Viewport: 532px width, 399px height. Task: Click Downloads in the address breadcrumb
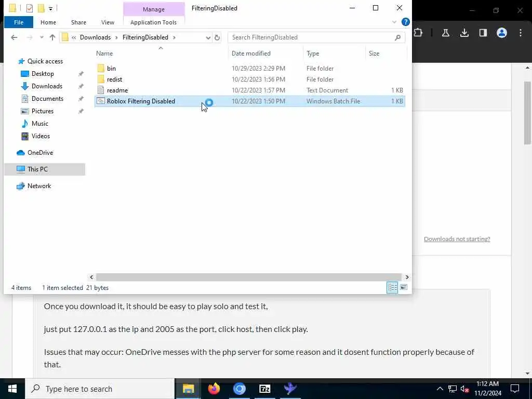pyautogui.click(x=96, y=37)
